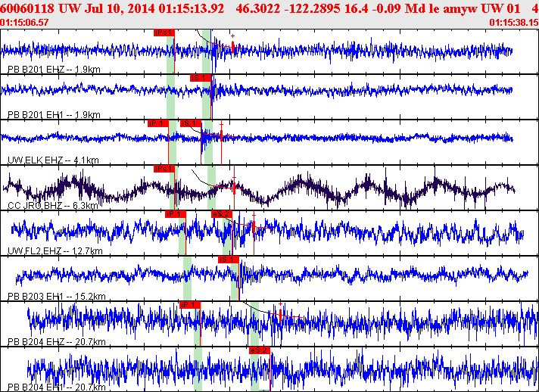Click the window start time '01:15:06.57'
Viewport: 539px width, 392px height.
point(24,23)
